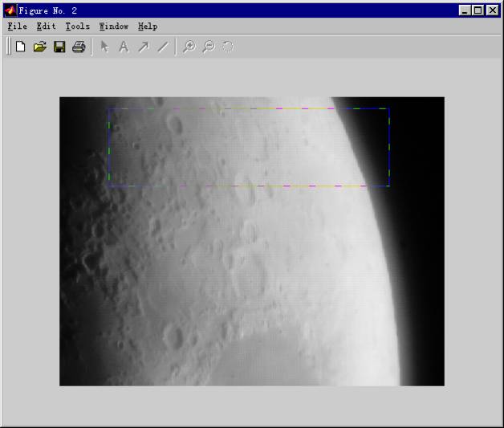Close the Figure No. 2 window
This screenshot has height=428, width=504.
[x=492, y=10]
